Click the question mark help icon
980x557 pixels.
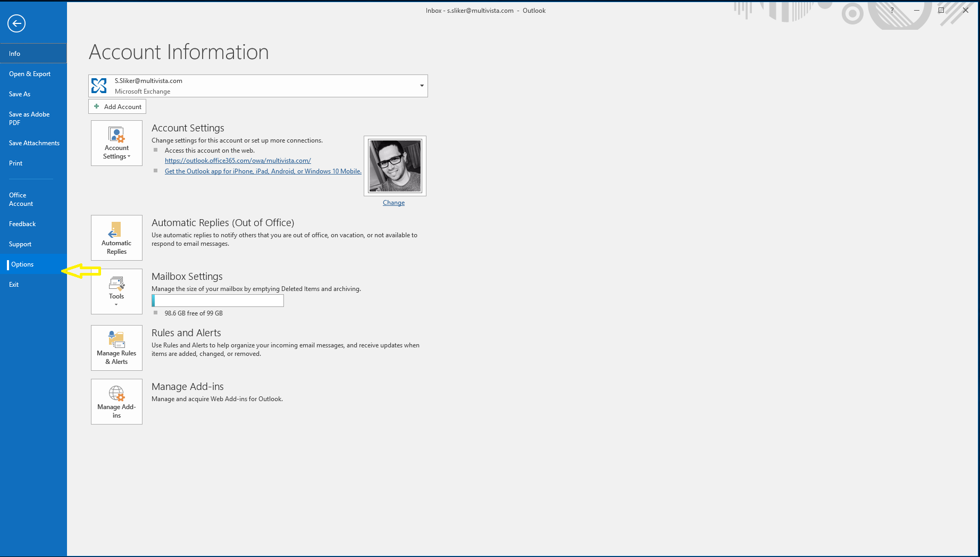pyautogui.click(x=892, y=10)
